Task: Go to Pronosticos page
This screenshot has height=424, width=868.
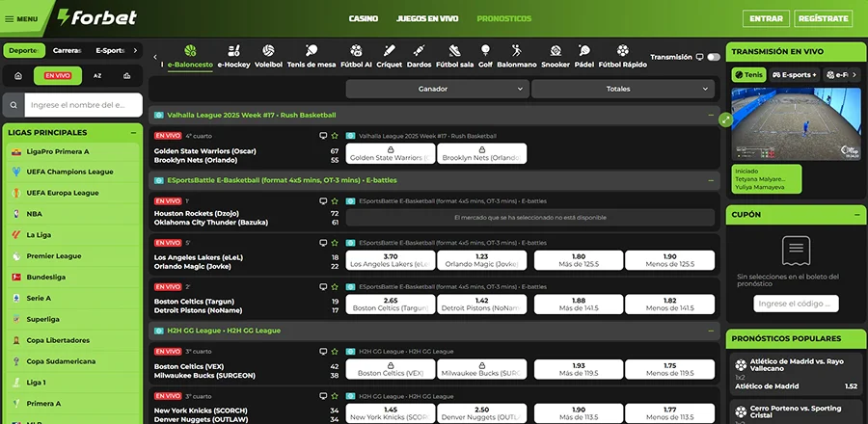Action: pos(503,18)
